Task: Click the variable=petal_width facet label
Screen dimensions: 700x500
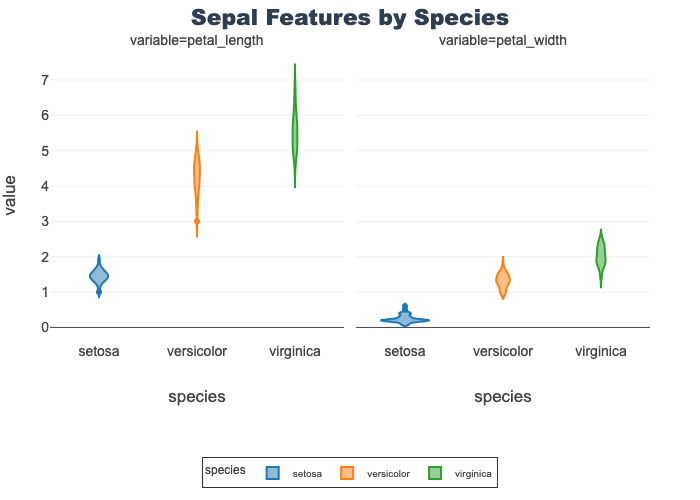Action: click(503, 41)
